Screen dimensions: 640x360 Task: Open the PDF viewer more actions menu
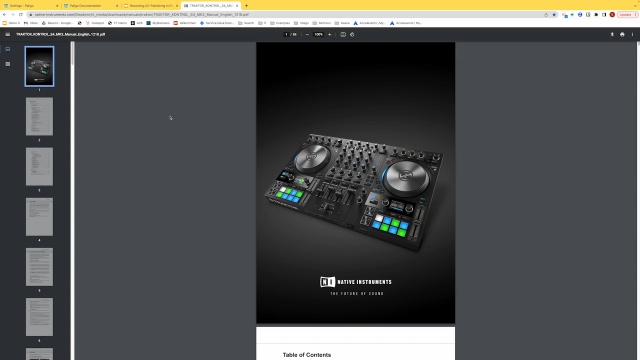click(x=632, y=34)
